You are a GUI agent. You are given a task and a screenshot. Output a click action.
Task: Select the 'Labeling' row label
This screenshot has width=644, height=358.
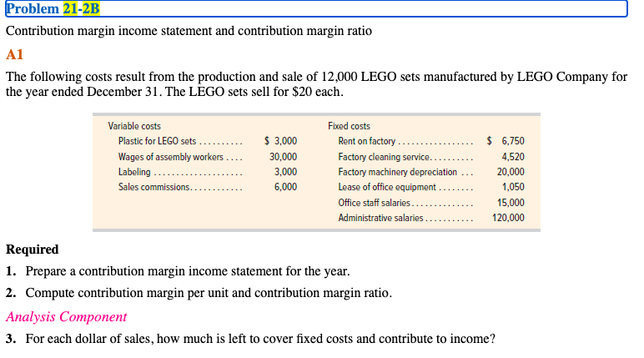click(x=134, y=172)
